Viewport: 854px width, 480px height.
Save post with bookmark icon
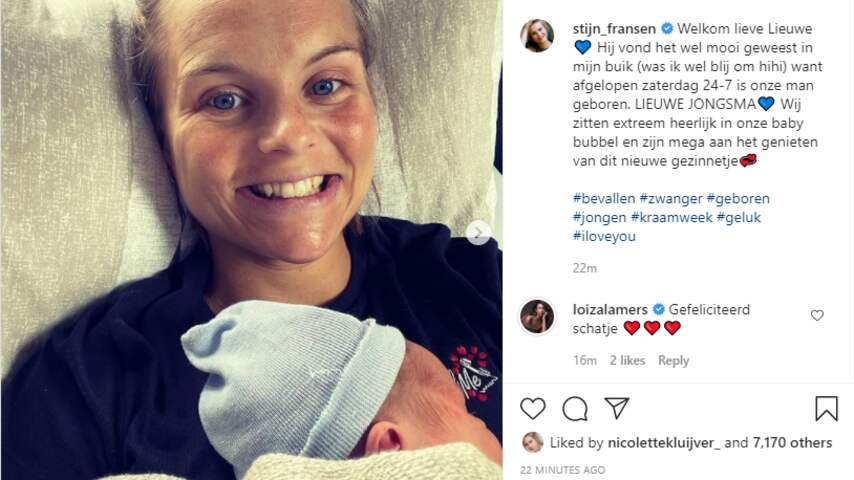(826, 409)
